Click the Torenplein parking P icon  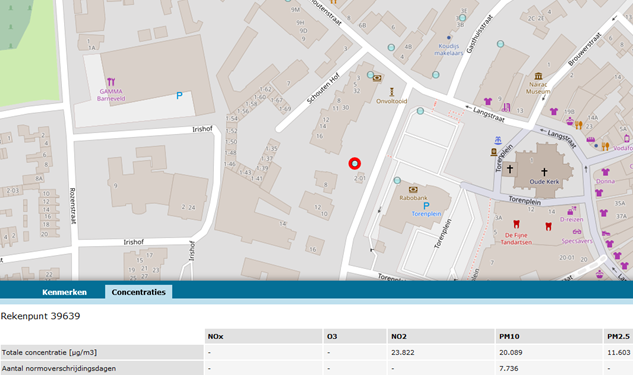[426, 206]
